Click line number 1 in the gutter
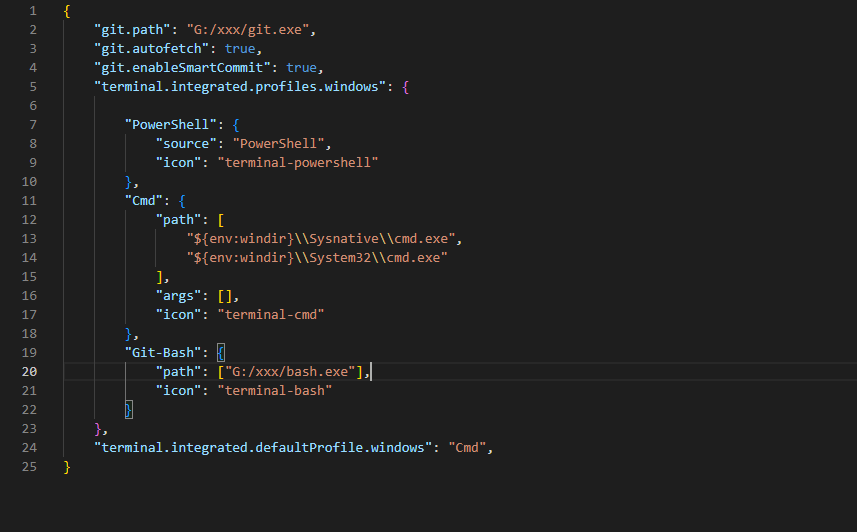Image resolution: width=857 pixels, height=532 pixels. point(32,10)
